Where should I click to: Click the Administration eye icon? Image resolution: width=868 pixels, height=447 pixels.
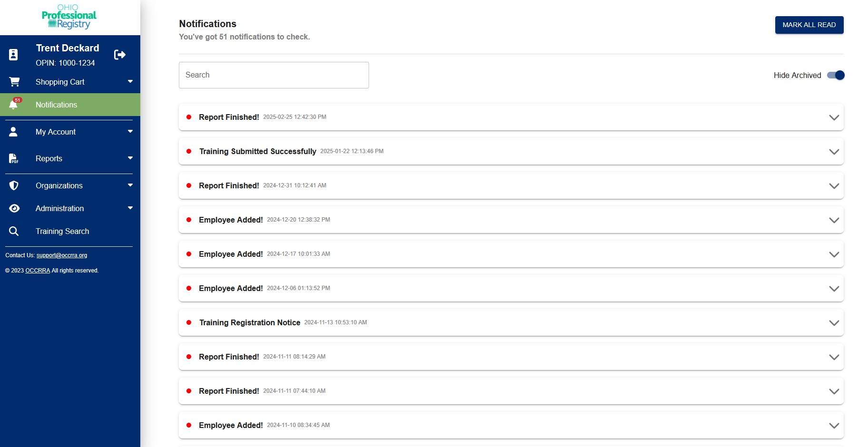tap(14, 208)
